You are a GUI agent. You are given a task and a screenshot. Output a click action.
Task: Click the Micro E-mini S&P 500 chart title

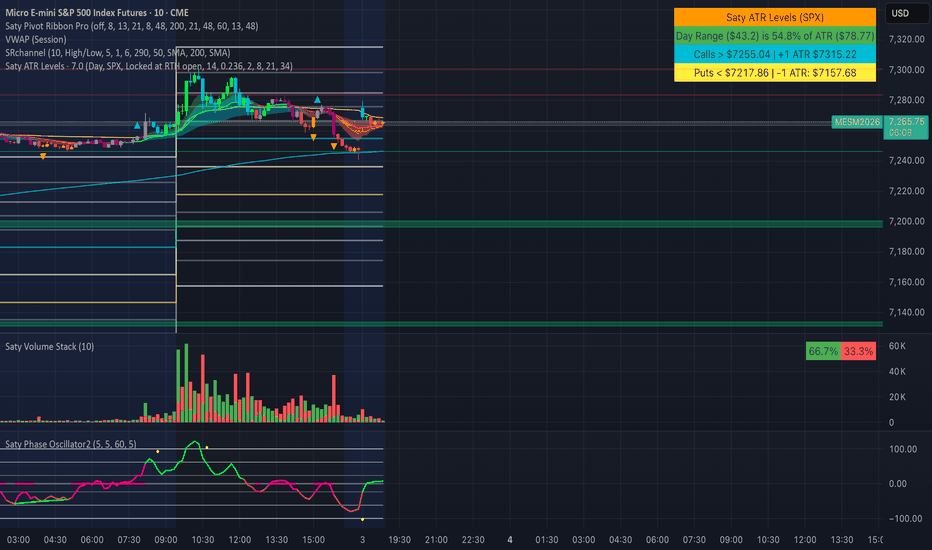click(97, 12)
